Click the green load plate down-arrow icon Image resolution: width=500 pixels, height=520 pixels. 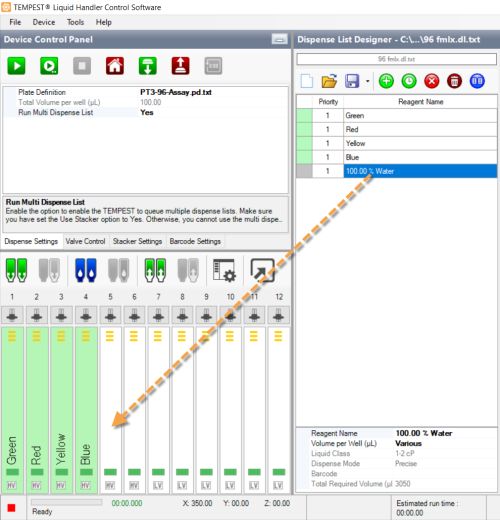pos(148,66)
